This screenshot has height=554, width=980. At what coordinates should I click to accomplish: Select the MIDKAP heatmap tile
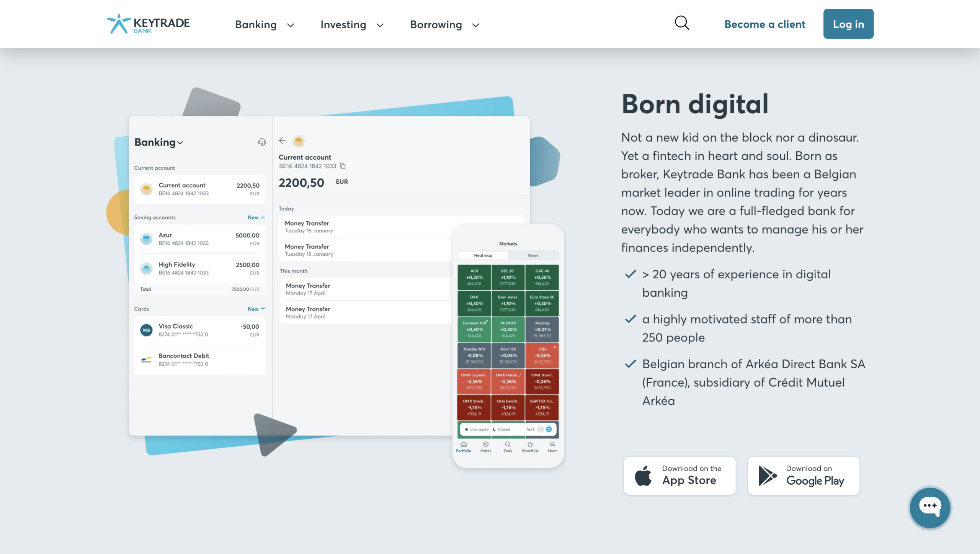(508, 329)
